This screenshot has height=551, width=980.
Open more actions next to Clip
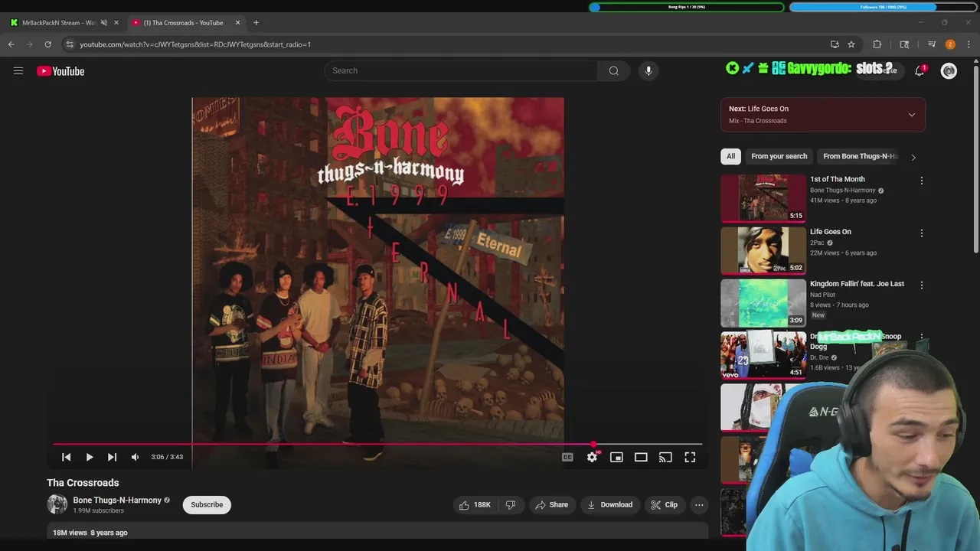(698, 504)
